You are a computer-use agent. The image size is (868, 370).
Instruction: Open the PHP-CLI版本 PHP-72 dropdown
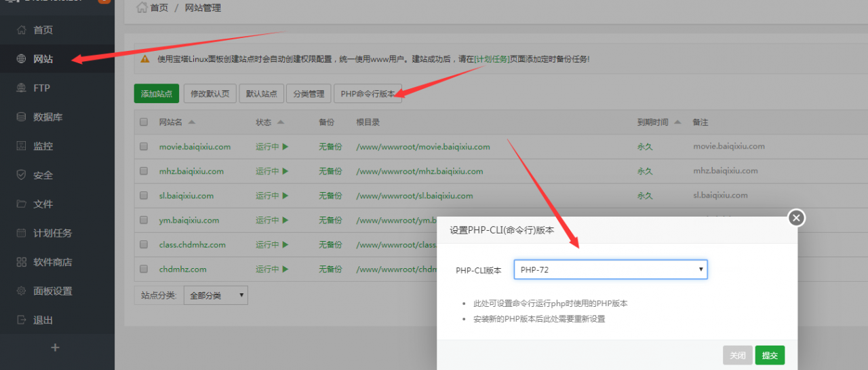tap(610, 270)
